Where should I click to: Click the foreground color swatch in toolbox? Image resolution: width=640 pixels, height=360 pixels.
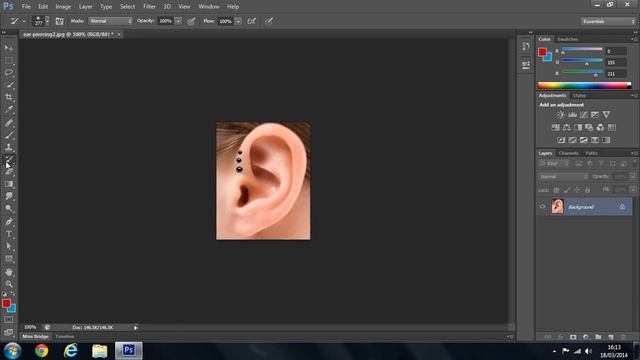click(x=7, y=303)
